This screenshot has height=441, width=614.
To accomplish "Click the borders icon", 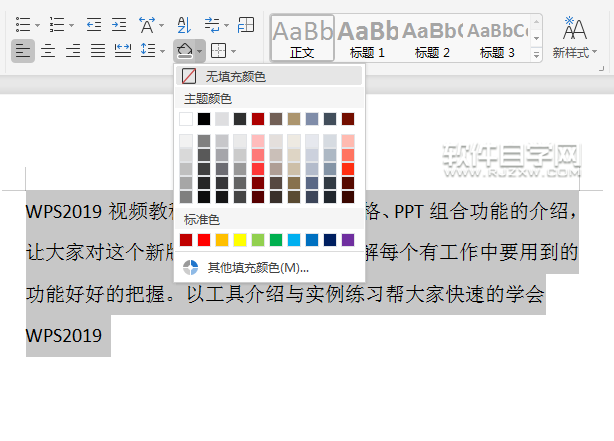I will point(219,51).
